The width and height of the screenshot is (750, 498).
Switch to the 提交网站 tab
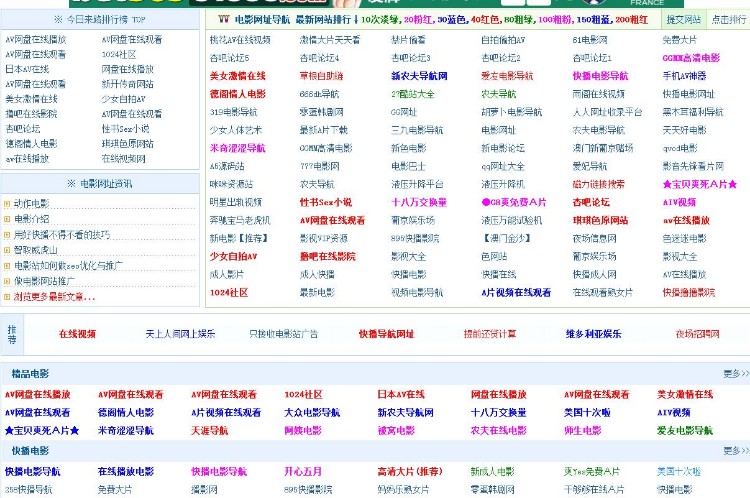tap(683, 20)
